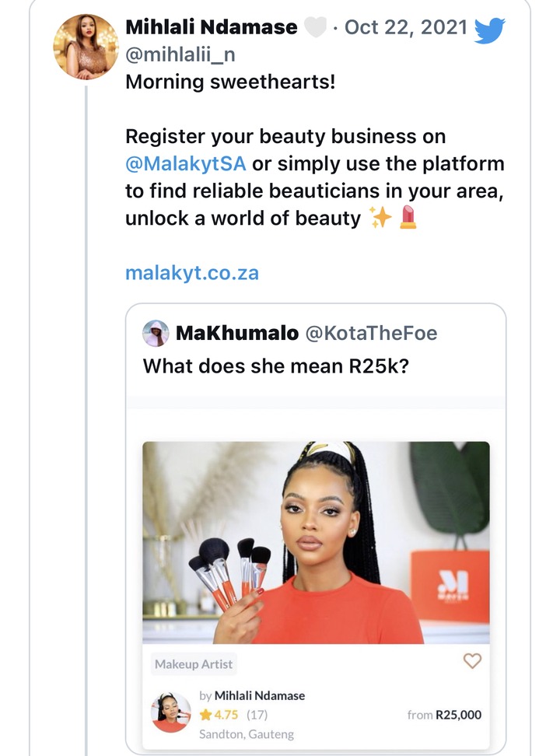Click 'by Mihlali Ndamase' listing author

pyautogui.click(x=252, y=696)
